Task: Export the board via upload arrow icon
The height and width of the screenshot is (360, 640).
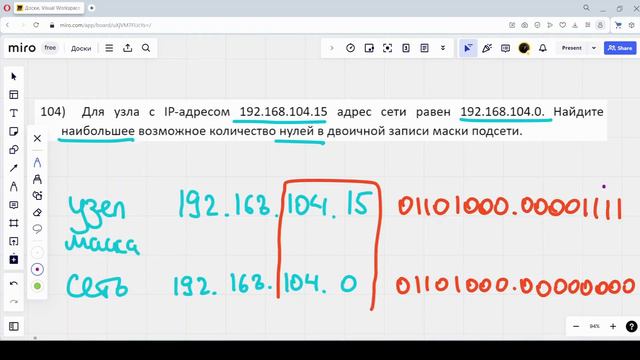Action: tap(128, 48)
